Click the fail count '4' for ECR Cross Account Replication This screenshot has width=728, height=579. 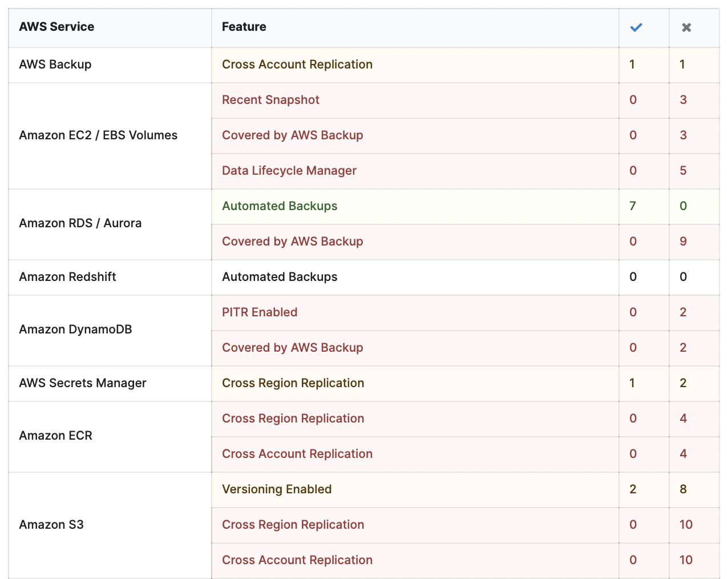683,454
